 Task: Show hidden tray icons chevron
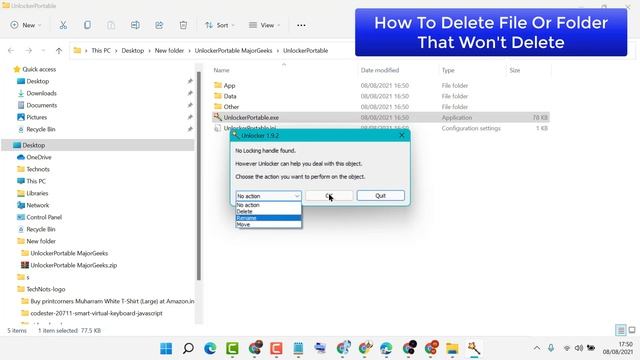click(x=537, y=348)
